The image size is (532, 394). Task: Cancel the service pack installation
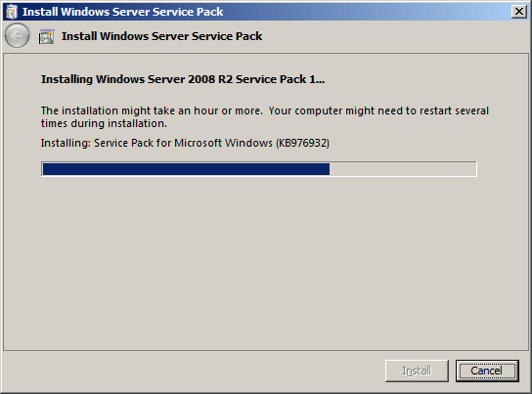(487, 371)
